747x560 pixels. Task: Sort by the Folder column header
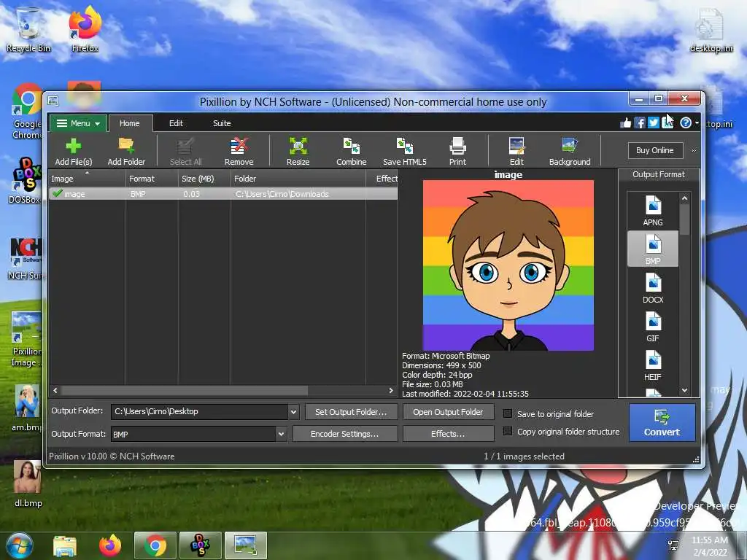[298, 179]
